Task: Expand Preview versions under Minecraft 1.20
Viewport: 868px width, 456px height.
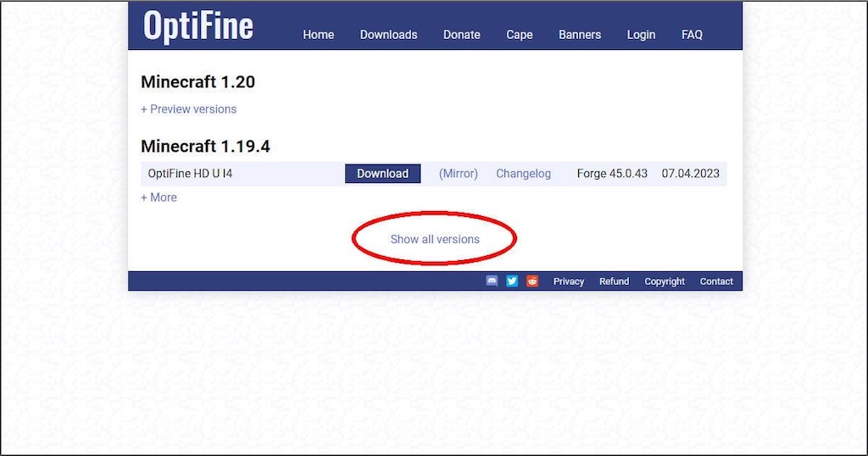Action: click(x=189, y=109)
